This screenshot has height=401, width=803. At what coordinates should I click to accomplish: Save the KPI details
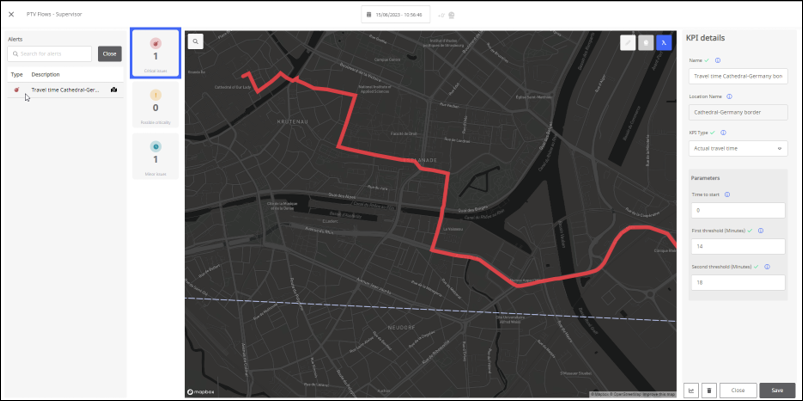pyautogui.click(x=777, y=390)
